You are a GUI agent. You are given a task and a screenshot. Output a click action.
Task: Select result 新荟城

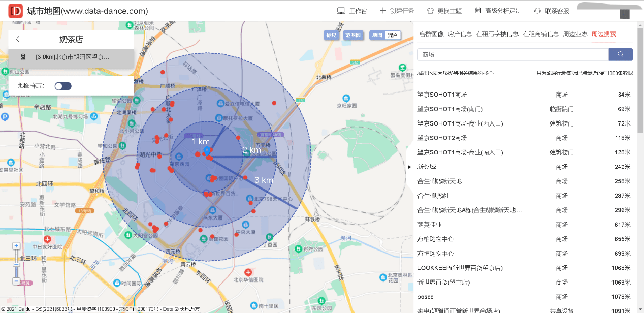tap(524, 167)
